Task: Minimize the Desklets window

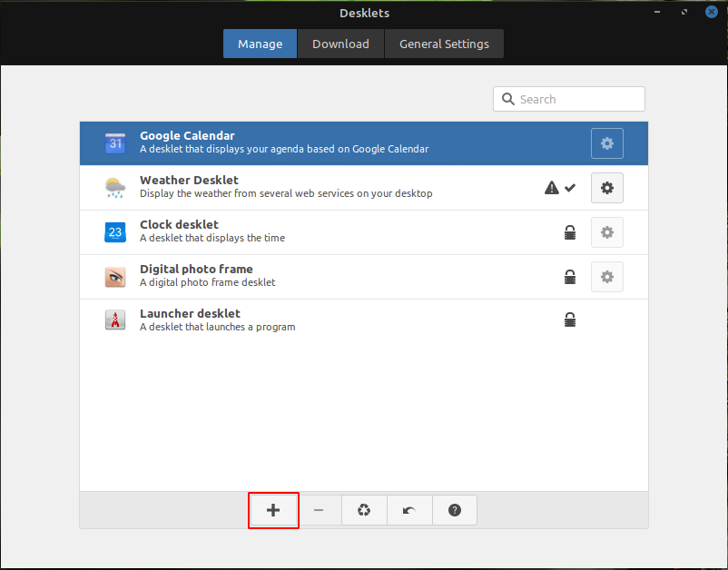Action: (x=657, y=12)
